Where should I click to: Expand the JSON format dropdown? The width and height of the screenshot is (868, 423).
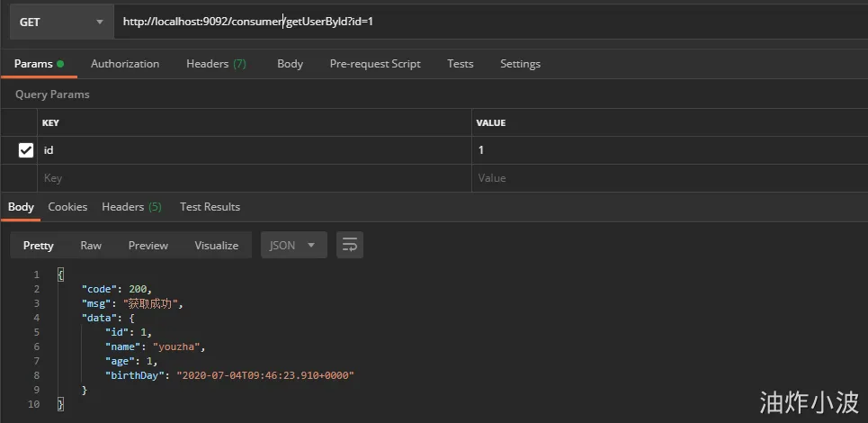click(x=293, y=245)
